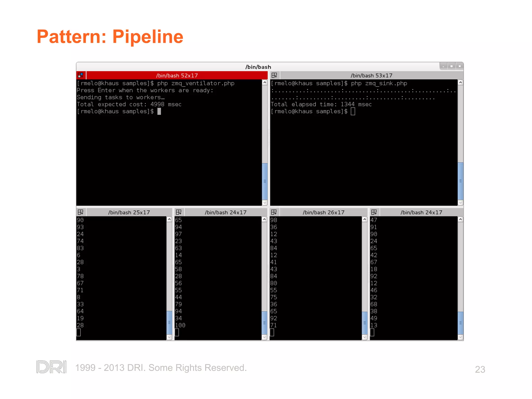Click scroll-up arrow in 26x17 worker terminal
532x399 pixels.
coord(364,220)
